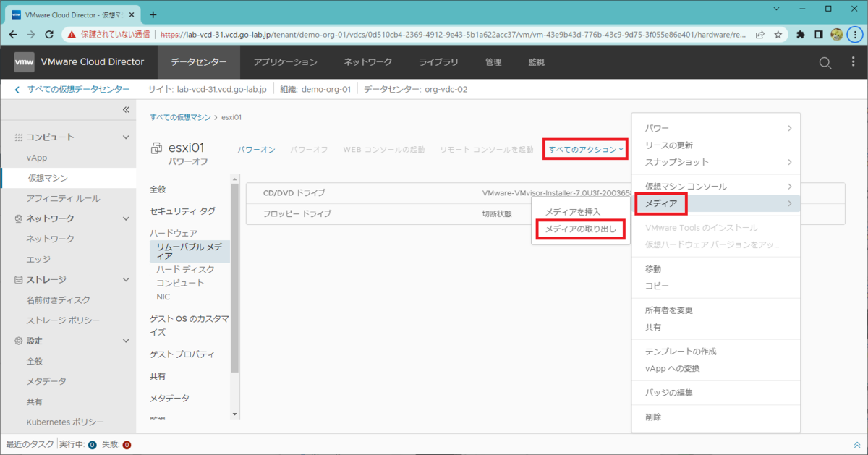
Task: Select 全般 in VM detail navigation
Action: 158,189
